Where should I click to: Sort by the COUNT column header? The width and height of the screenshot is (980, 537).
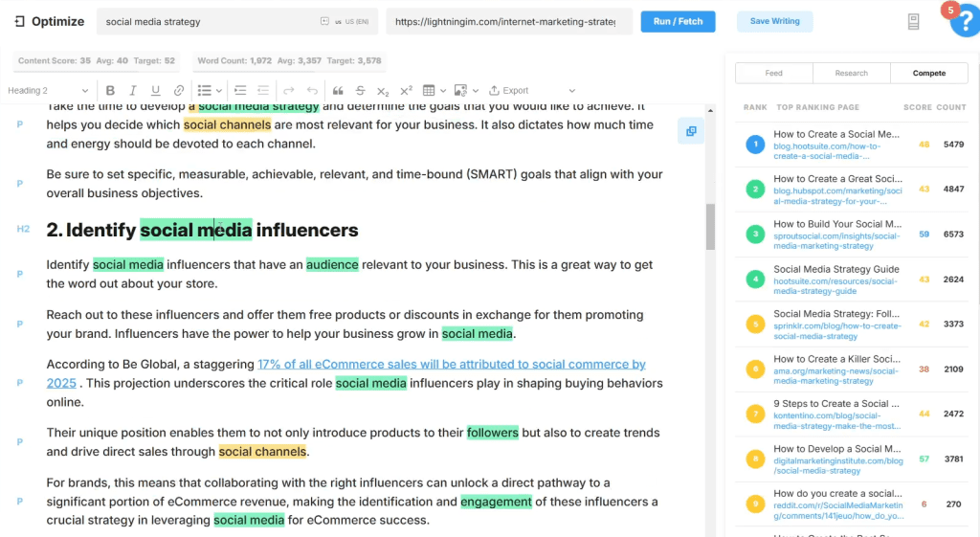coord(951,107)
